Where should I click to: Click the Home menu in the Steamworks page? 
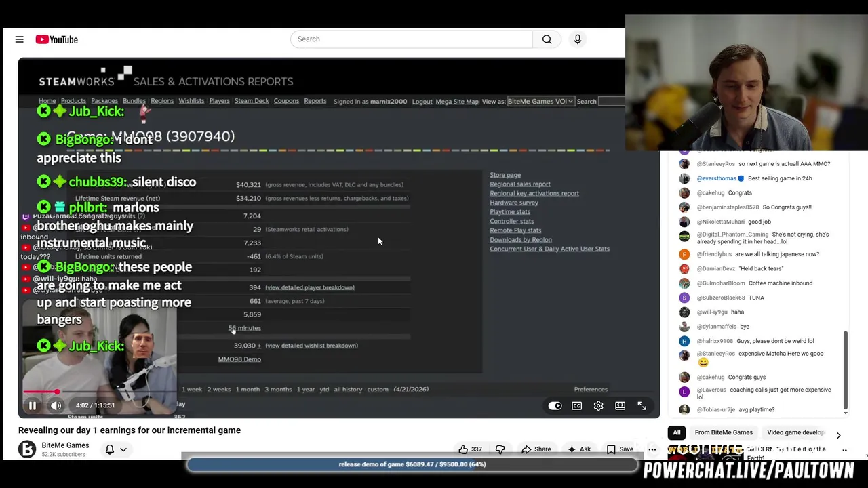coord(47,101)
